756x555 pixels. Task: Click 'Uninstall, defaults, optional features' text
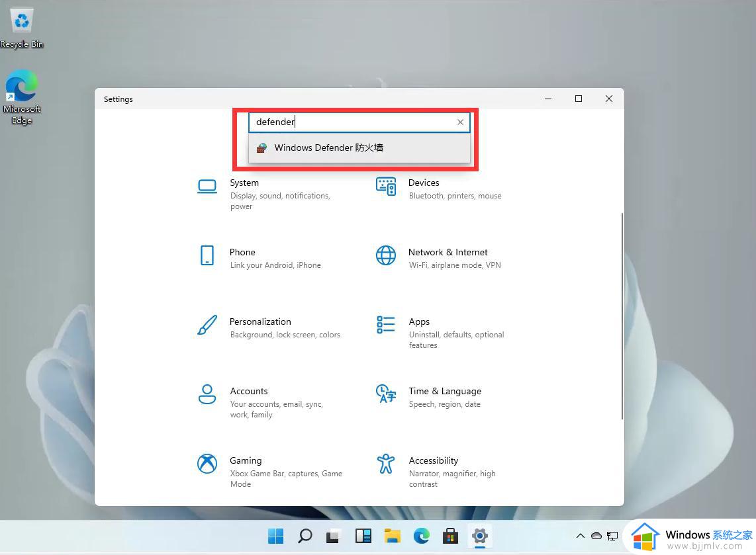[457, 339]
